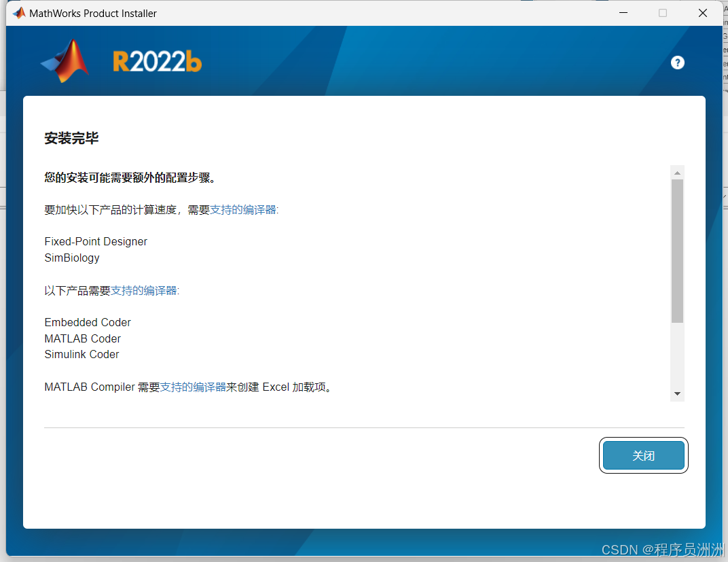The width and height of the screenshot is (728, 562).
Task: Click 您的安装可能需要额外的配置步骤 text
Action: pos(130,178)
